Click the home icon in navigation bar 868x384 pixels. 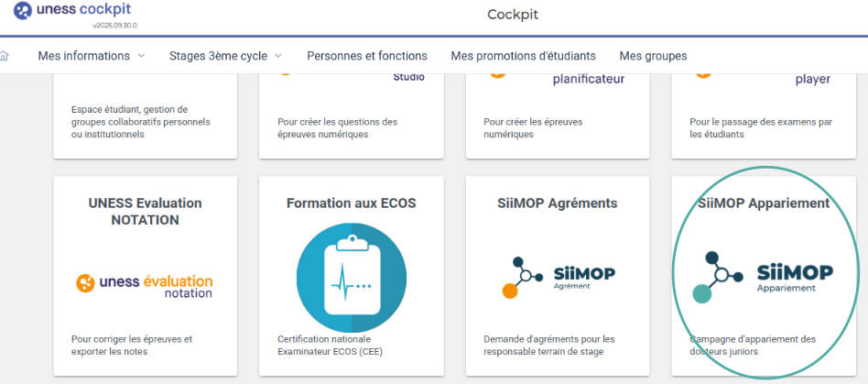[x=4, y=56]
